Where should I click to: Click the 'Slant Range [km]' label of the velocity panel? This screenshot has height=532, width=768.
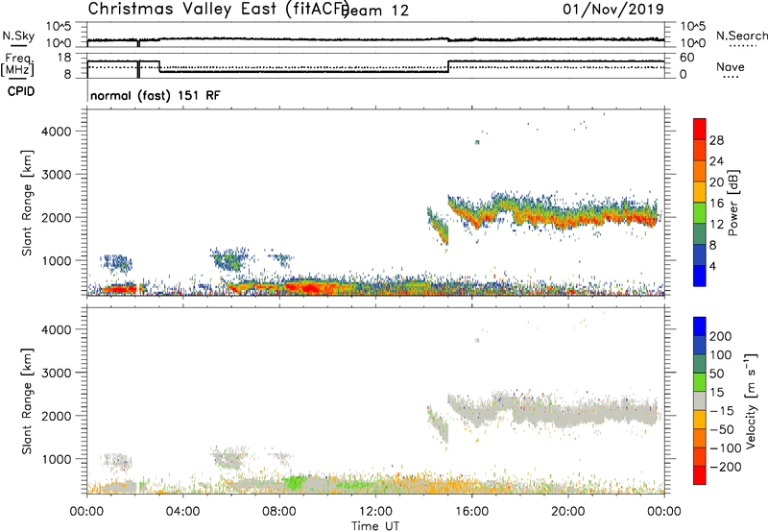click(27, 401)
